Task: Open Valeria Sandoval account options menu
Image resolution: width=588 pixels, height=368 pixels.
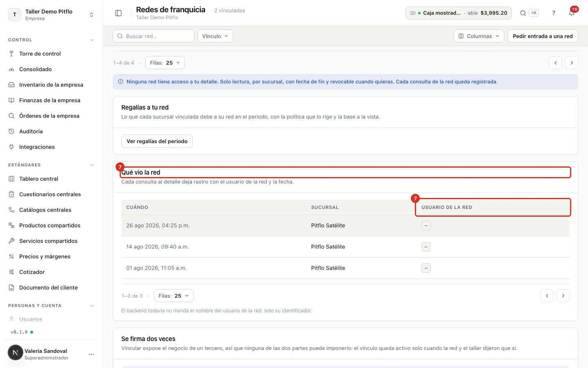Action: point(91,354)
